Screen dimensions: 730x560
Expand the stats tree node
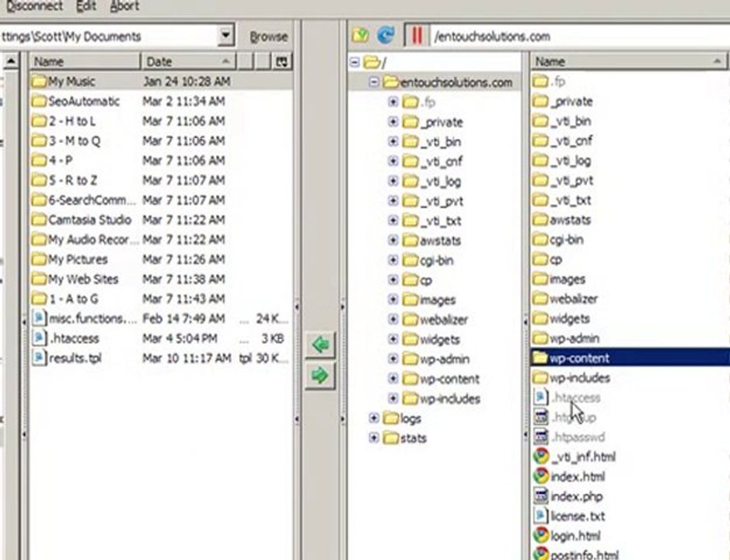pos(374,438)
